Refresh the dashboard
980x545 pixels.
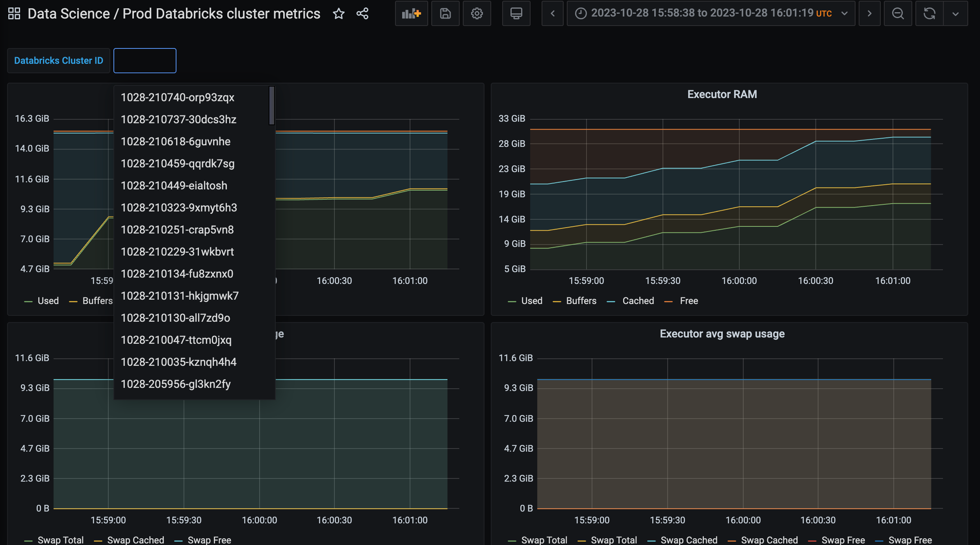[x=929, y=14]
